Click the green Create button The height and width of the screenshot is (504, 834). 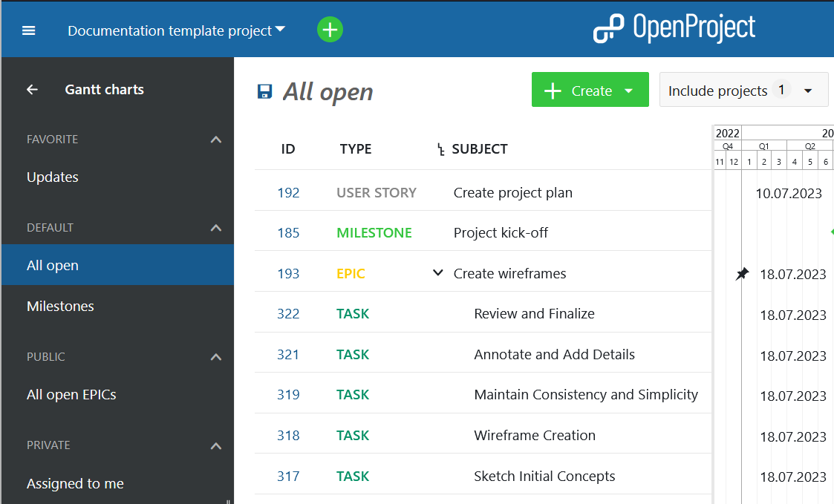590,91
